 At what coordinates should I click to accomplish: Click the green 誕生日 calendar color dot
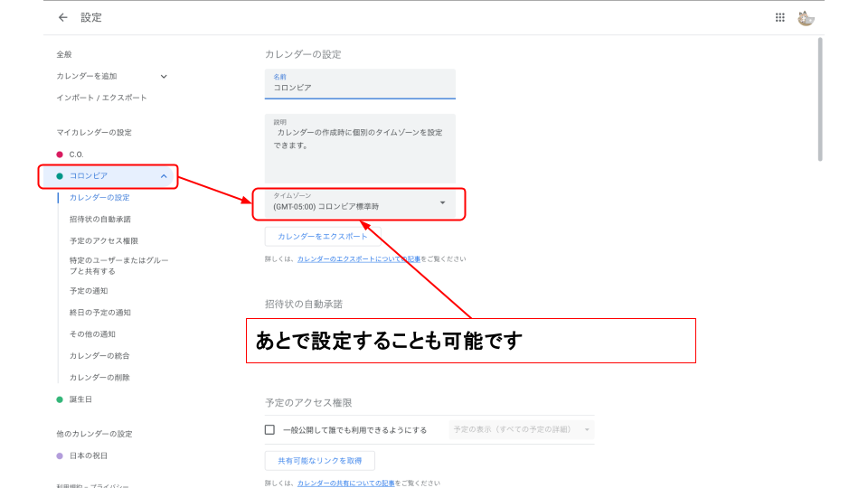tap(60, 399)
